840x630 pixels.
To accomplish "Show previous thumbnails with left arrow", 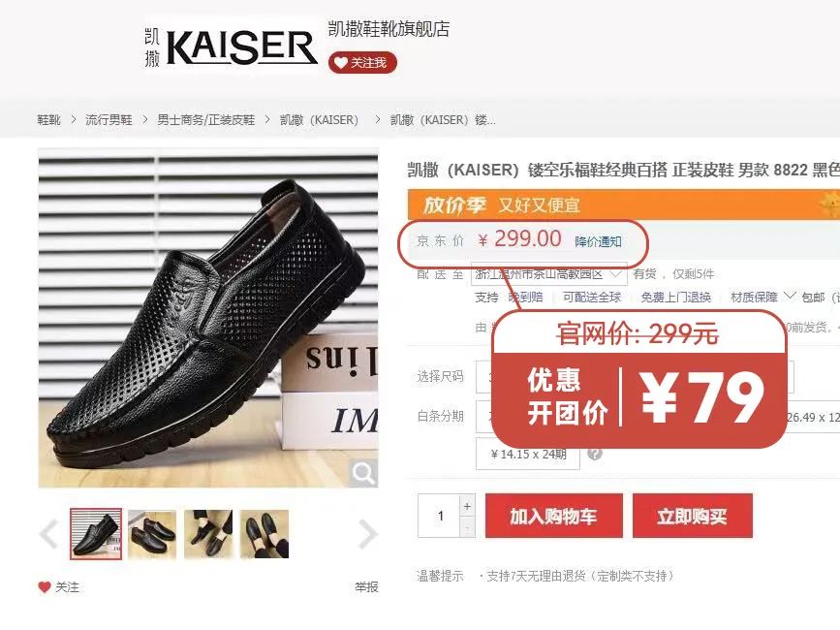I will 49,534.
